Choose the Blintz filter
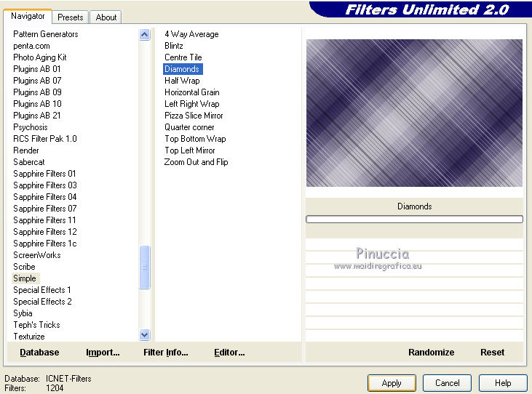 [x=174, y=46]
